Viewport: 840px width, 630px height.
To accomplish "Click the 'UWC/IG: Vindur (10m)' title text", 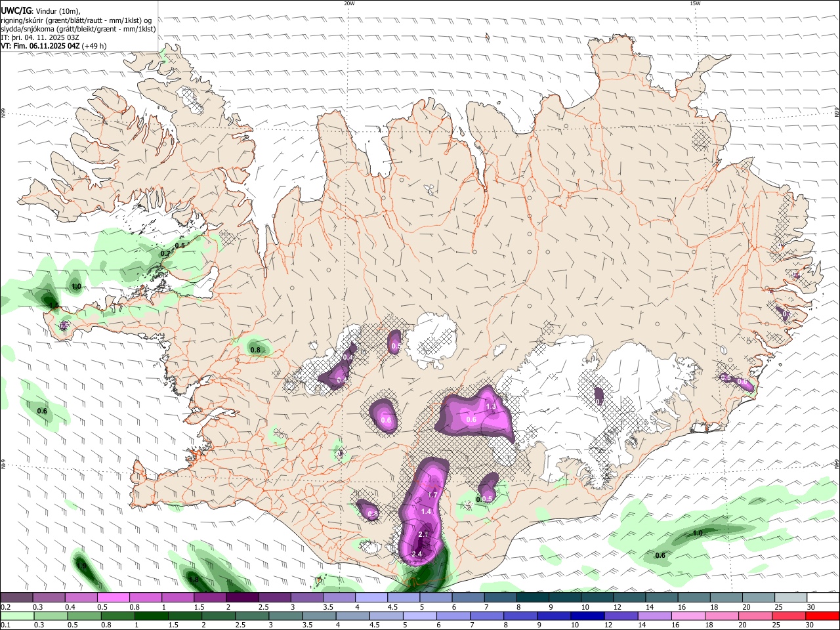I will pyautogui.click(x=40, y=11).
